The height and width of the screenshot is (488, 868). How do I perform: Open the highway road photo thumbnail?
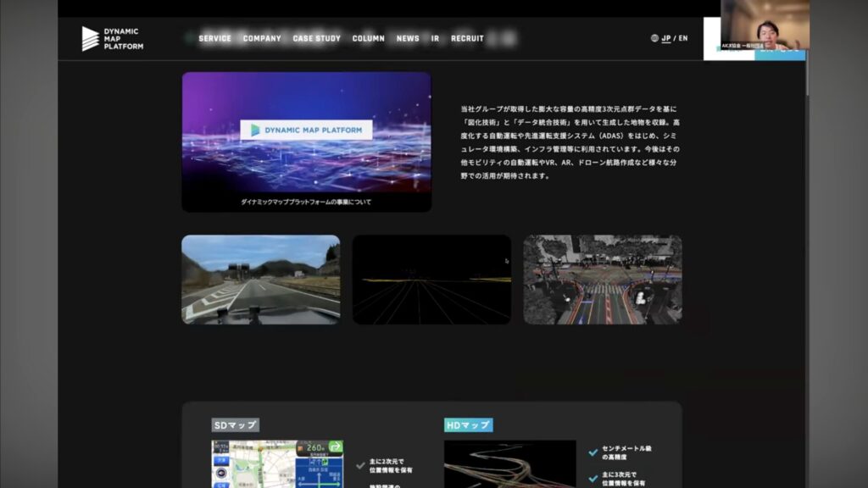point(260,279)
